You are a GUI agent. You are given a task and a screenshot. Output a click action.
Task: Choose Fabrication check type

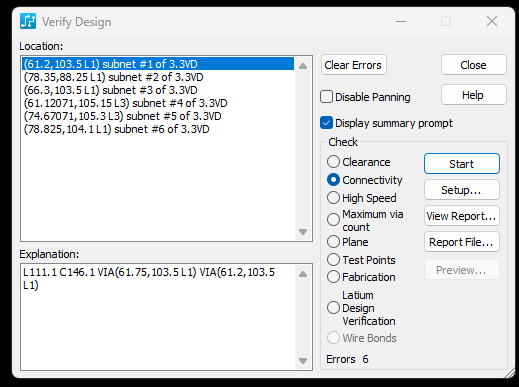click(333, 277)
